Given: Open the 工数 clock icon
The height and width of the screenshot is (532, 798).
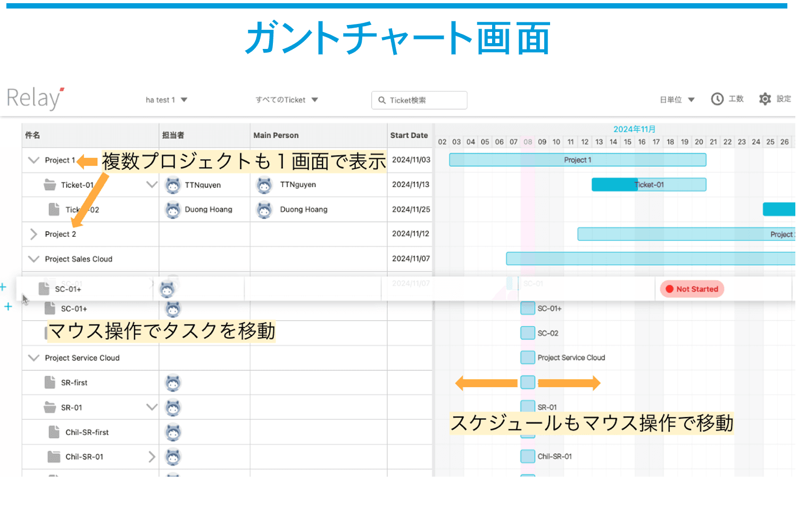Looking at the screenshot, I should pyautogui.click(x=717, y=99).
